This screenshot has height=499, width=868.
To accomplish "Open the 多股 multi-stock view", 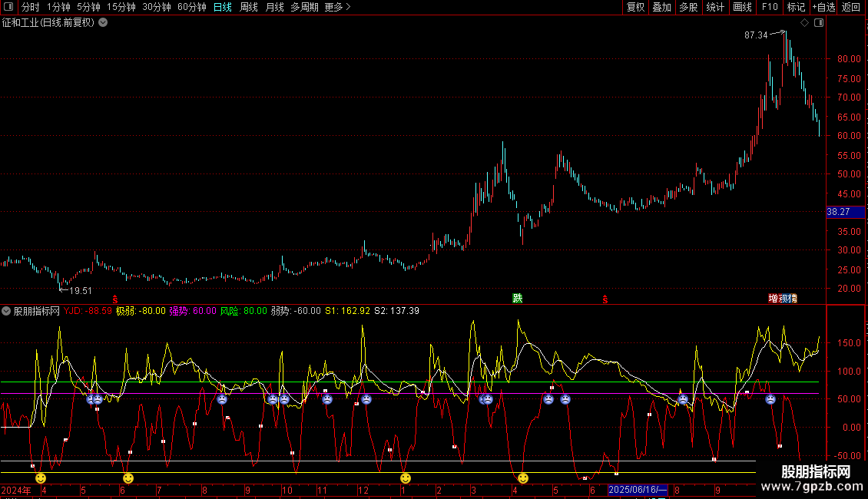I will click(688, 7).
